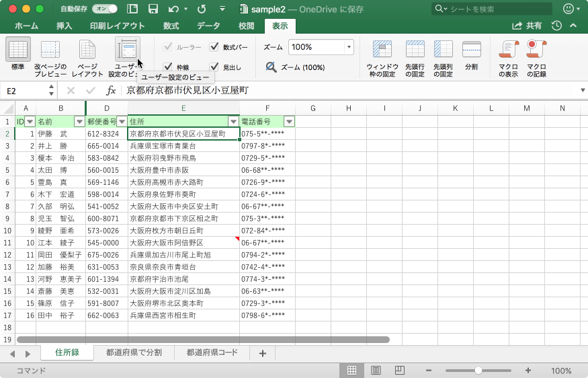Uncheck the Formula Bar (数式バー) checkbox
The image size is (588, 378).
pyautogui.click(x=214, y=47)
